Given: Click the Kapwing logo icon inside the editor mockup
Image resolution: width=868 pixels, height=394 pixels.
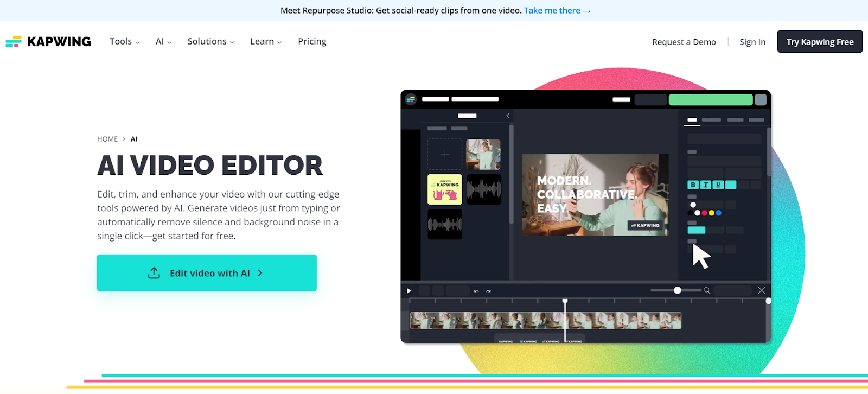Looking at the screenshot, I should [411, 99].
